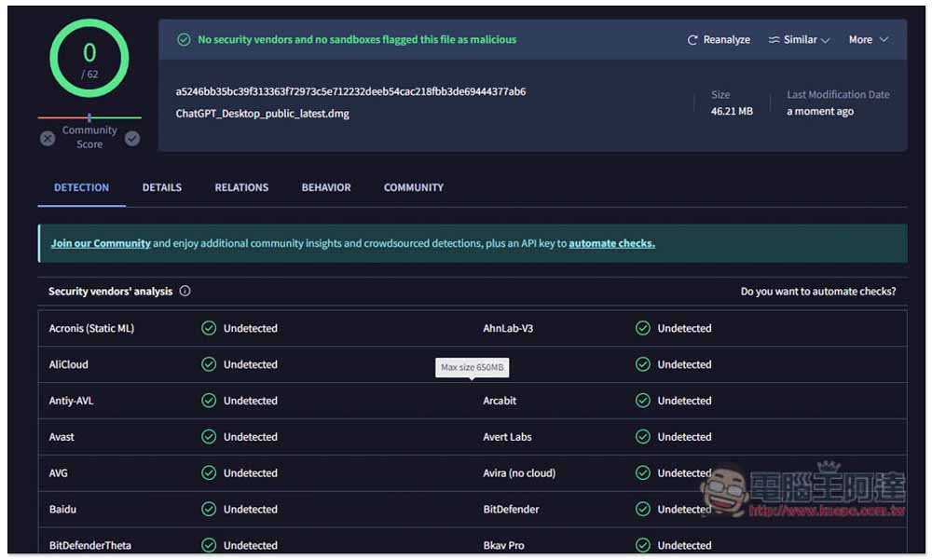Screen dimensions: 932x560
Task: Click the 'a moment ago' modification date
Action: point(820,111)
